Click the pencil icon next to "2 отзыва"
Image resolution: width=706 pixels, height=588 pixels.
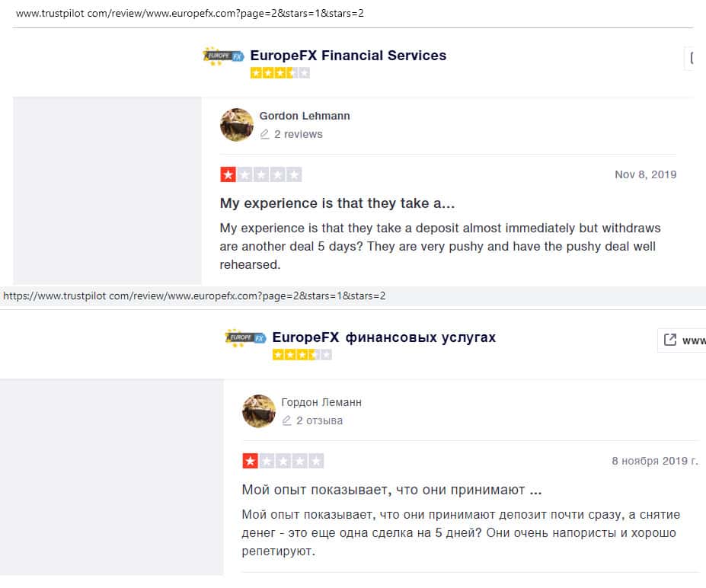pyautogui.click(x=287, y=420)
